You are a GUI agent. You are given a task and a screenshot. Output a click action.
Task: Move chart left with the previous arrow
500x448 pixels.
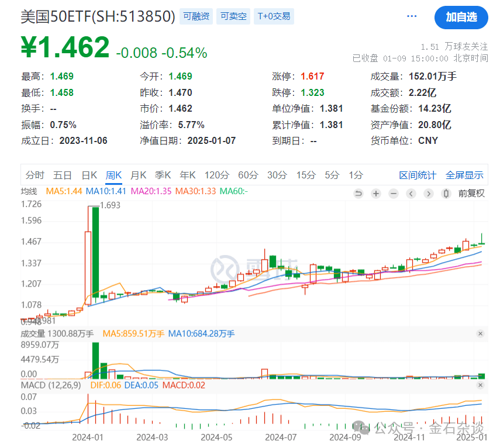(x=411, y=194)
